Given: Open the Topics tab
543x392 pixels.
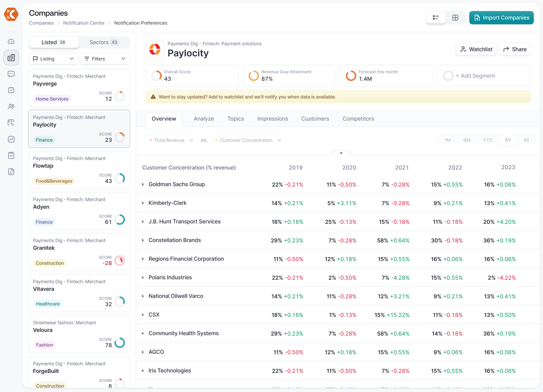Looking at the screenshot, I should pyautogui.click(x=236, y=119).
